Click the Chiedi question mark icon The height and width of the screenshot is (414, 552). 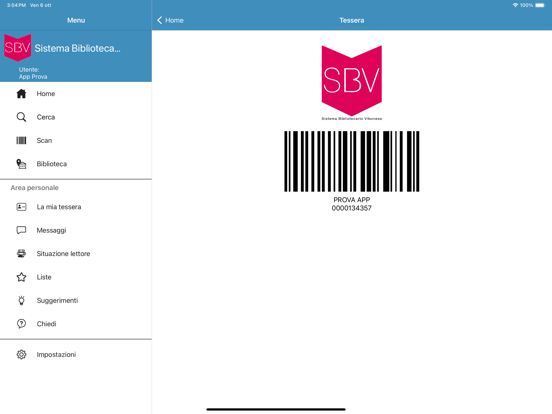coord(21,324)
